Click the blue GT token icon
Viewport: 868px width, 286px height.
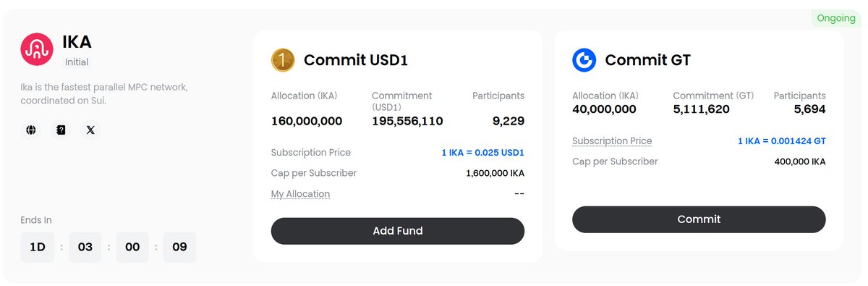click(584, 60)
